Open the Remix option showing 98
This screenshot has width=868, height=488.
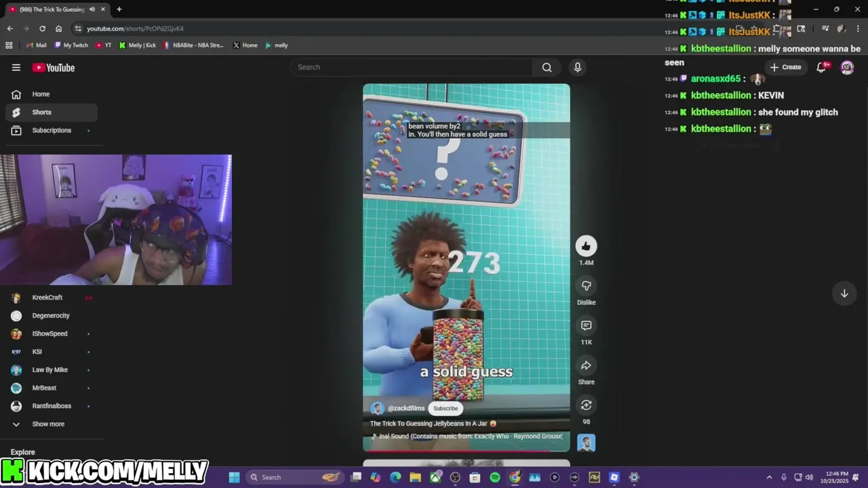(586, 405)
